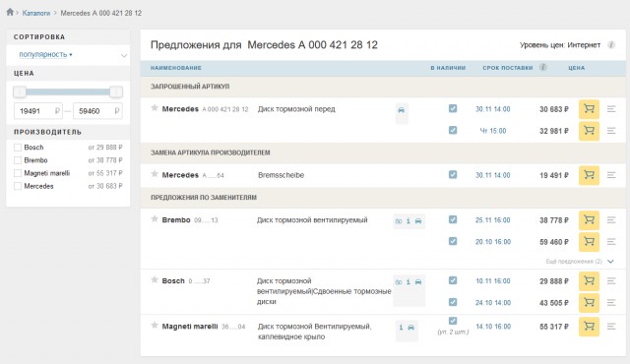Favorite the Magneti marelli item star
Viewport: 630px width, 364px height.
[x=155, y=325]
